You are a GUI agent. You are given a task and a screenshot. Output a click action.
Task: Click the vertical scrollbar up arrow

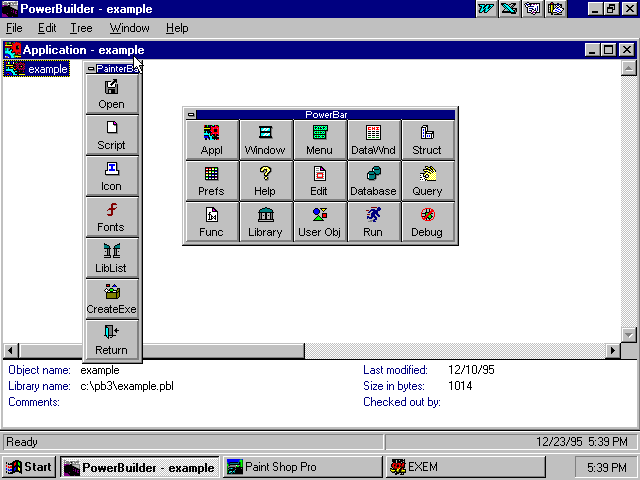(x=629, y=68)
